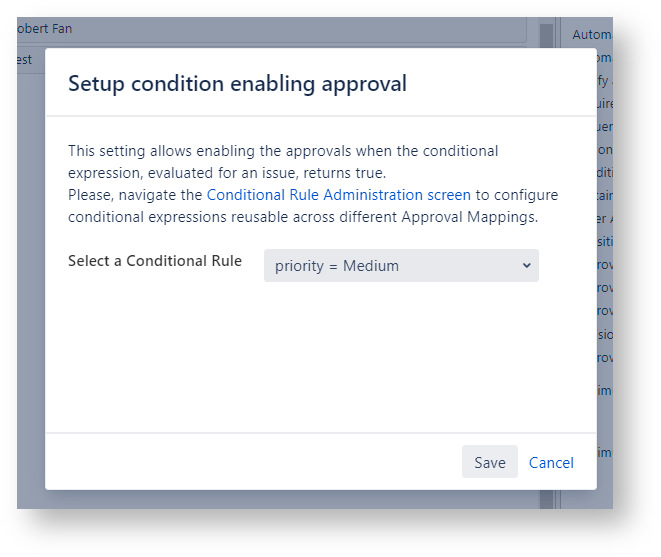This screenshot has height=557, width=661.
Task: Click the blank footer area left of Save
Action: tap(250, 462)
